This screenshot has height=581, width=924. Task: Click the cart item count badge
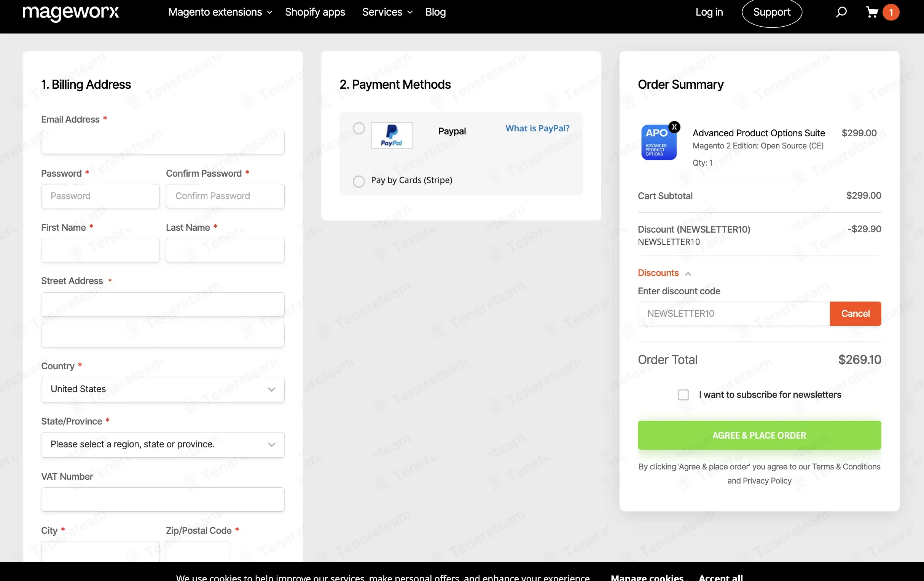[891, 12]
